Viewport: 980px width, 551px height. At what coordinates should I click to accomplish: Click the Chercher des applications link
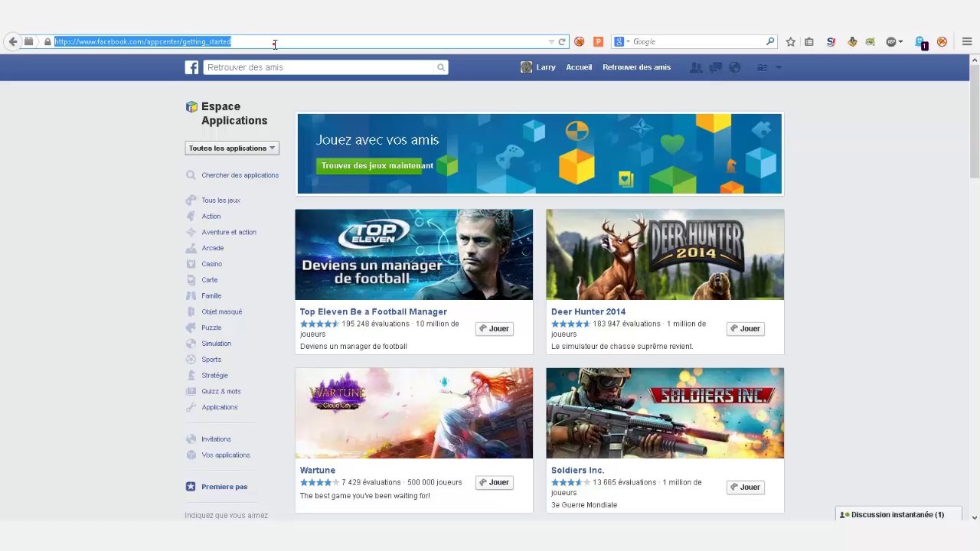tap(240, 175)
